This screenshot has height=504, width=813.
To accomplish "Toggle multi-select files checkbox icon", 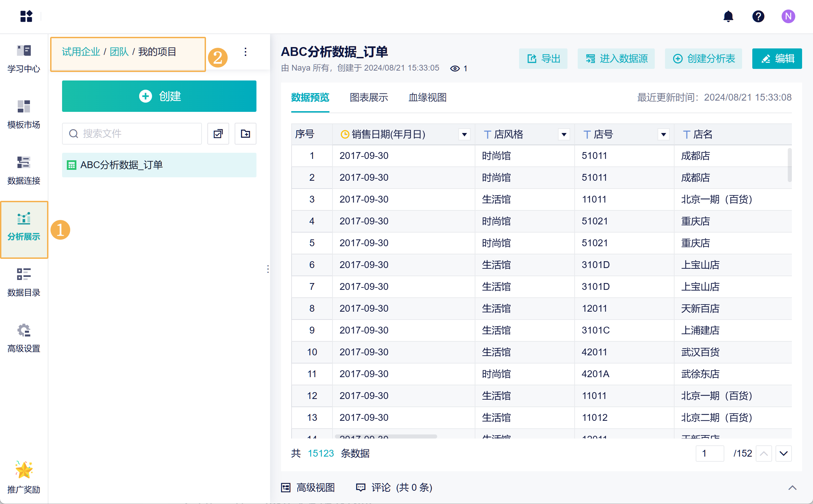I will click(x=218, y=134).
